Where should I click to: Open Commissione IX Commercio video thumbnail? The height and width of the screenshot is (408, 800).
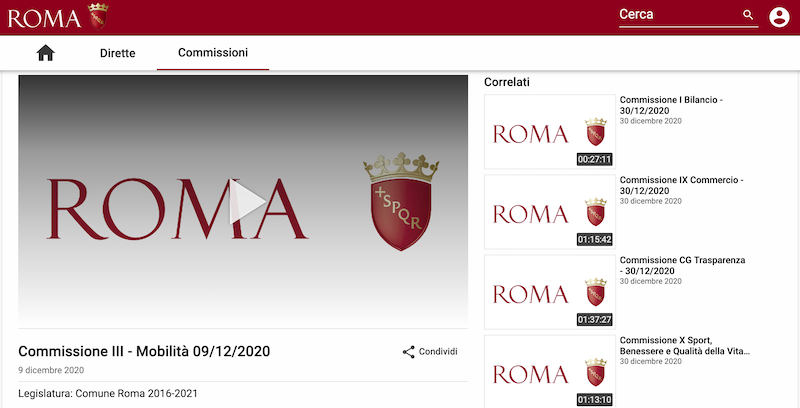pos(549,212)
